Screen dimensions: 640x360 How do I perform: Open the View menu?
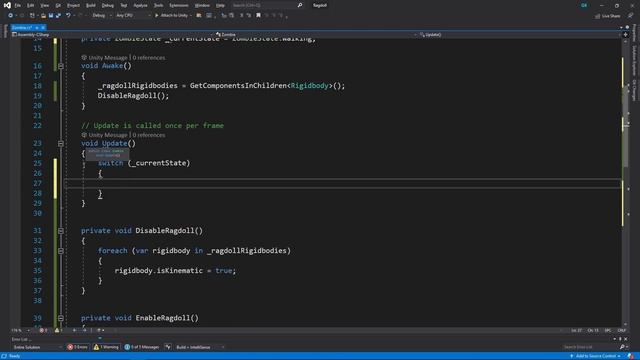(44, 5)
